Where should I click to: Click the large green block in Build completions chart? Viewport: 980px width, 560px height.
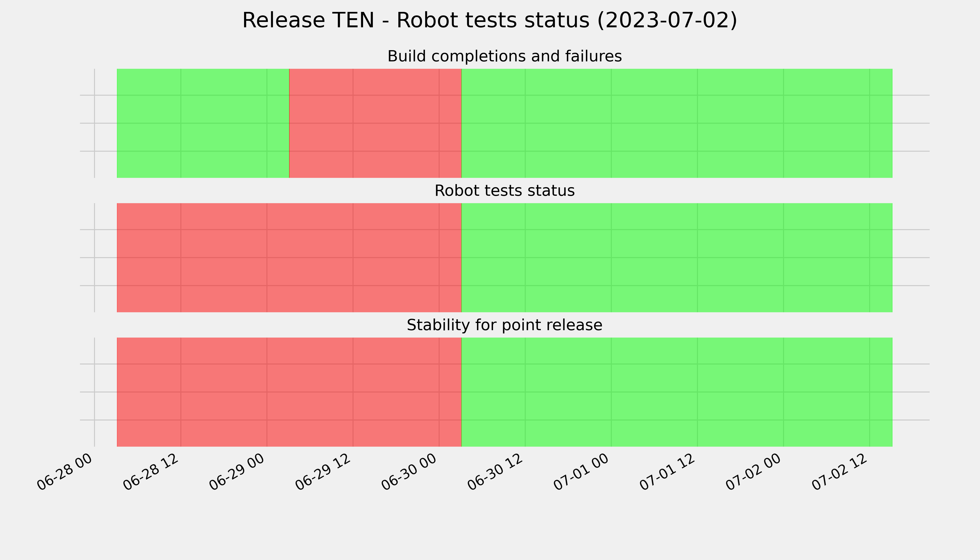pos(677,123)
